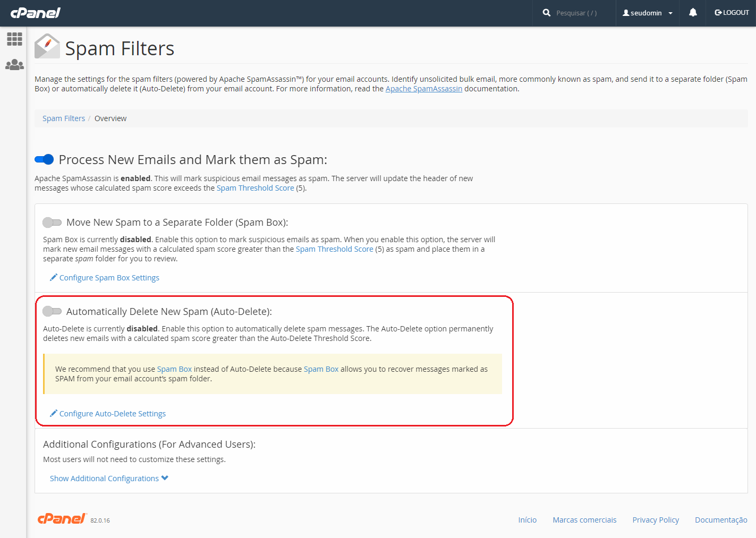Click the cPanel logo in header
This screenshot has width=756, height=538.
(x=35, y=13)
